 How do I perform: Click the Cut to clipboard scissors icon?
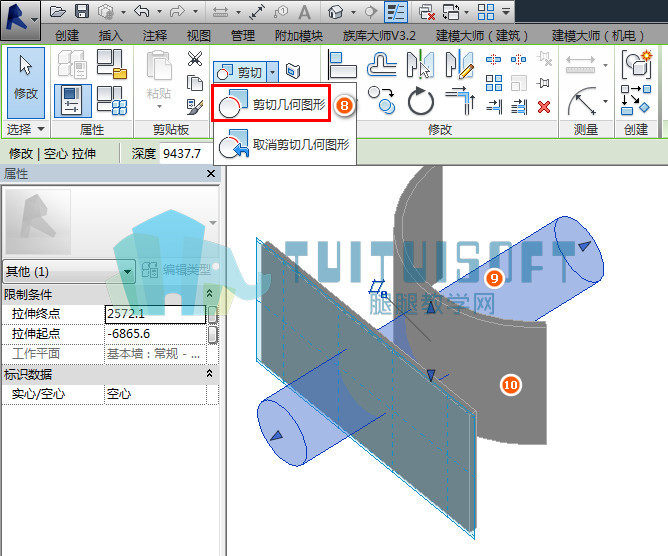195,59
